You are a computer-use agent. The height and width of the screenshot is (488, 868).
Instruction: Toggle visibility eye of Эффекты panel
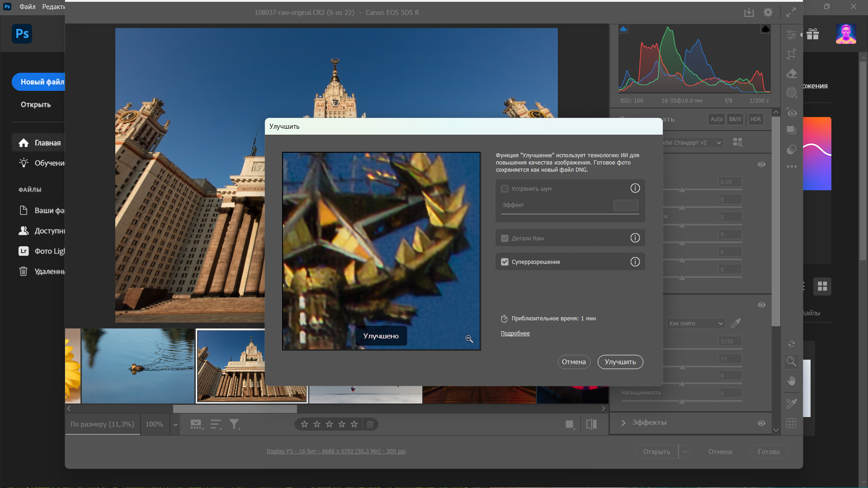coord(761,423)
